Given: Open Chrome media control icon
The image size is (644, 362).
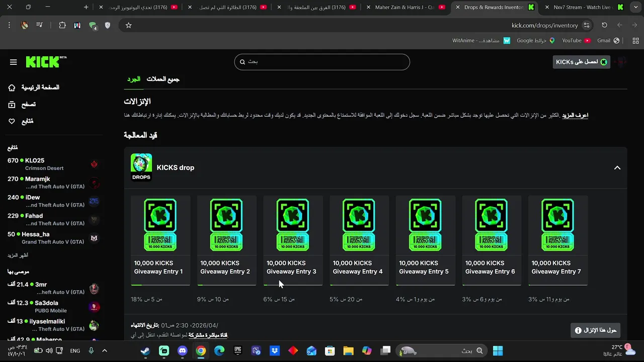Looking at the screenshot, I should click(39, 25).
